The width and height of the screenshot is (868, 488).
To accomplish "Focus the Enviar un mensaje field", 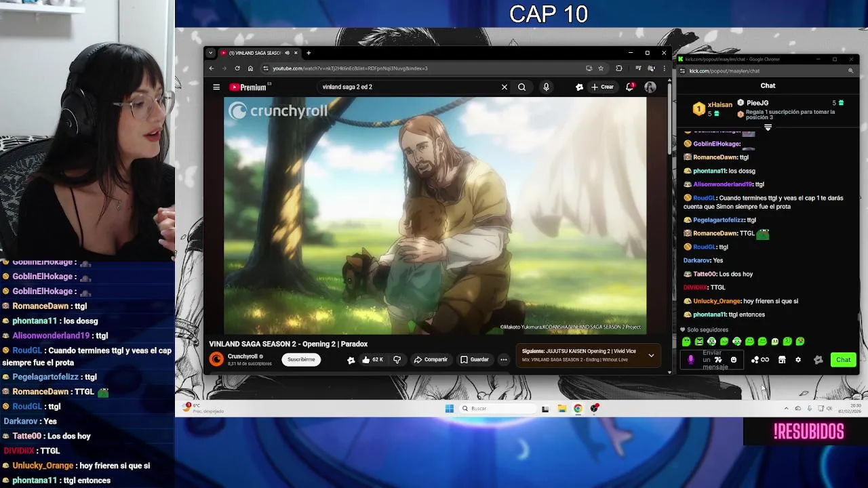I will click(712, 360).
